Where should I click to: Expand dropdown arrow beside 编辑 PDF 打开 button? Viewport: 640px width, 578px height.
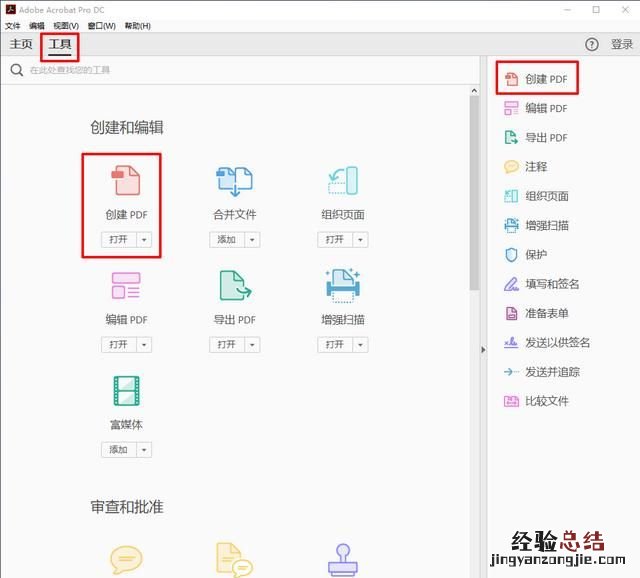coord(144,345)
